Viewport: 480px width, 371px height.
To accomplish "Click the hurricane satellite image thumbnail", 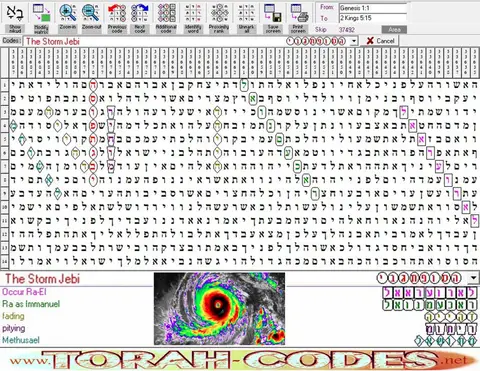I will (x=219, y=309).
